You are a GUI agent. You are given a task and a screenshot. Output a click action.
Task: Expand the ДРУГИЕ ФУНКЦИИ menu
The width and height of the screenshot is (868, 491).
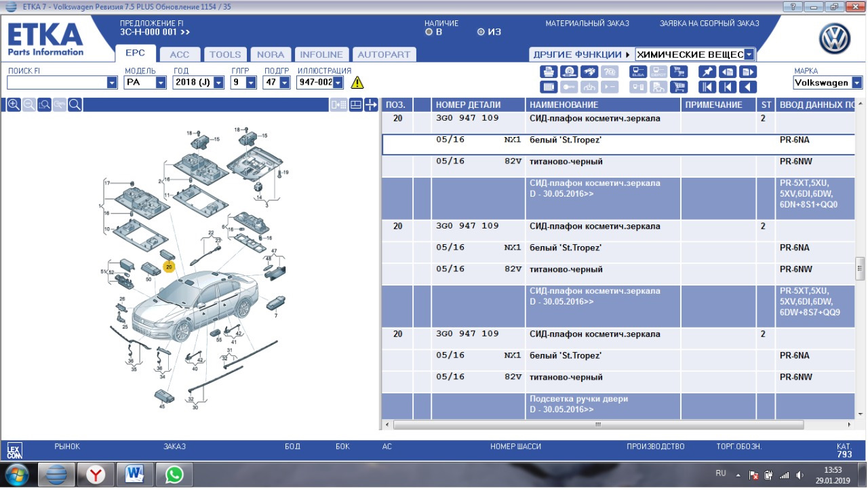(581, 54)
